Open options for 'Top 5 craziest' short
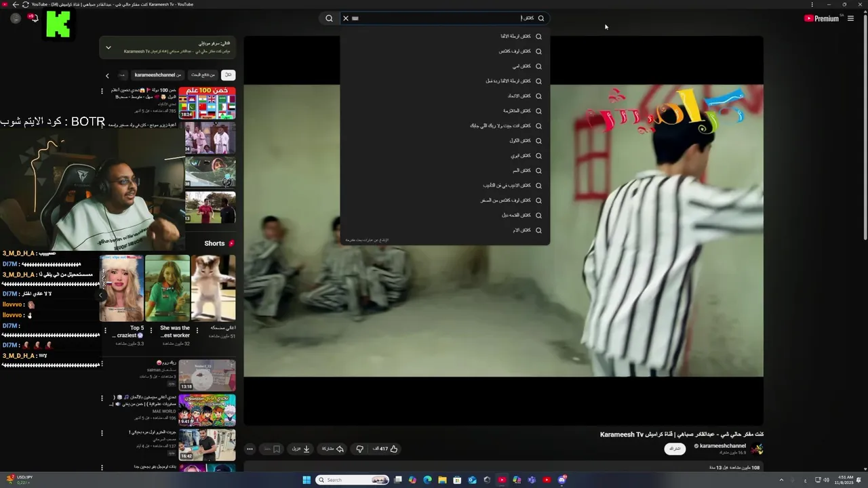Image resolution: width=868 pixels, height=488 pixels. click(105, 329)
